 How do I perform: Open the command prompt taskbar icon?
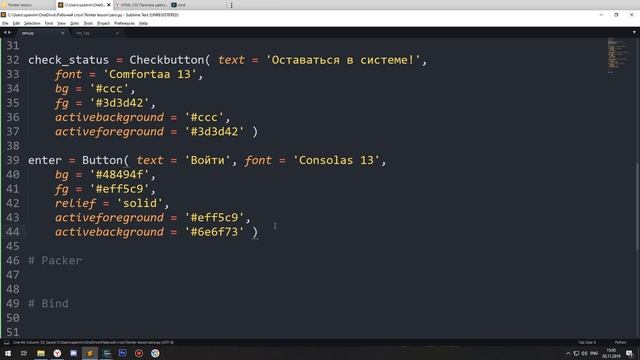pos(107,353)
